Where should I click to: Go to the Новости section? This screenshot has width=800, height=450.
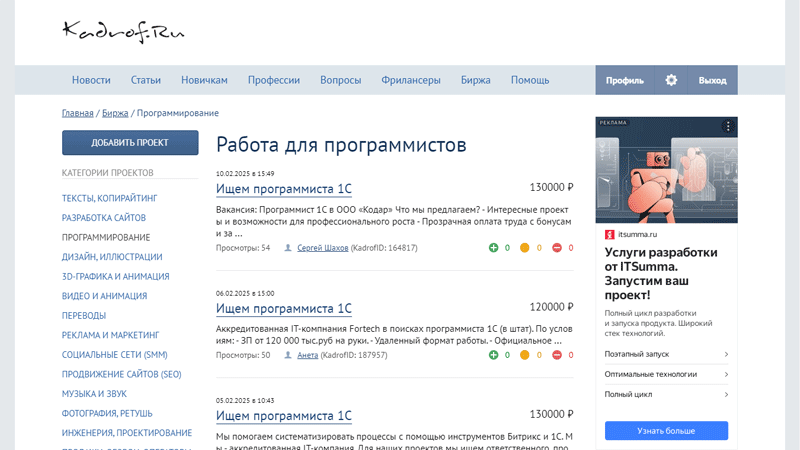coord(91,80)
